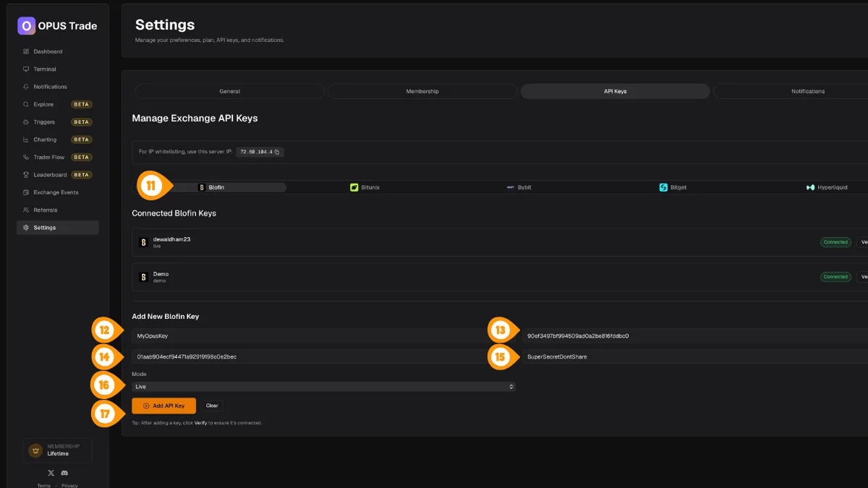Click the OPUS Trade logo icon
Viewport: 868px width, 488px height.
(27, 26)
